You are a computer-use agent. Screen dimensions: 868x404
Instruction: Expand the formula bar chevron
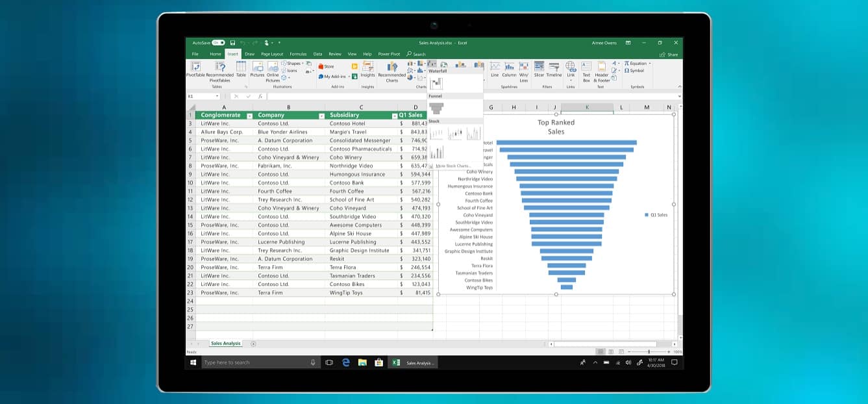[x=679, y=96]
